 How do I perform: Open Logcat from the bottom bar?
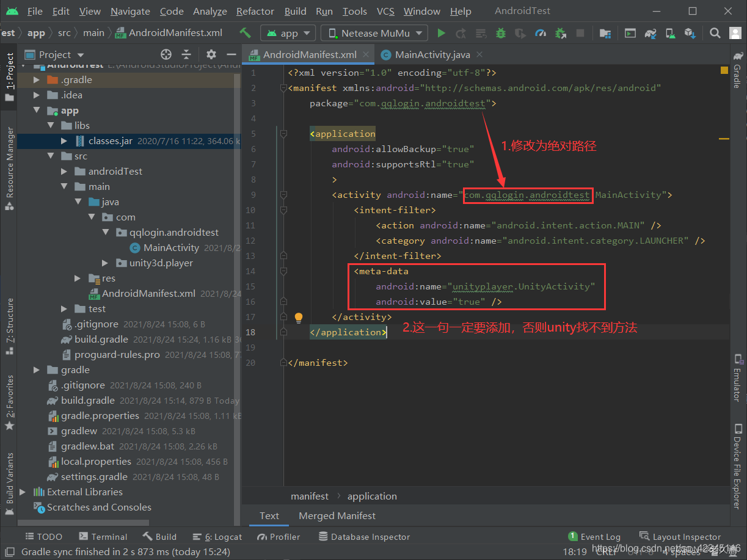[217, 536]
